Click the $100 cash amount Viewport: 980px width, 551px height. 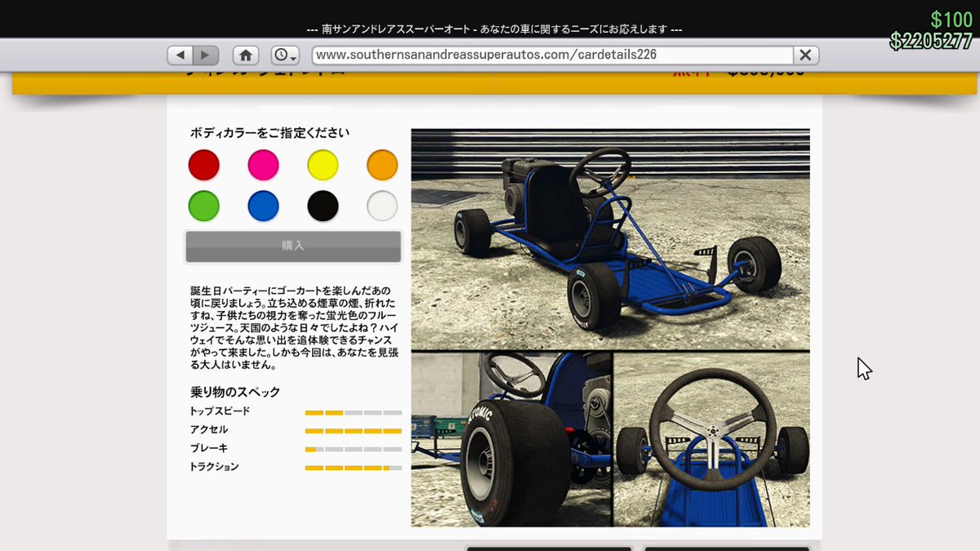click(951, 20)
